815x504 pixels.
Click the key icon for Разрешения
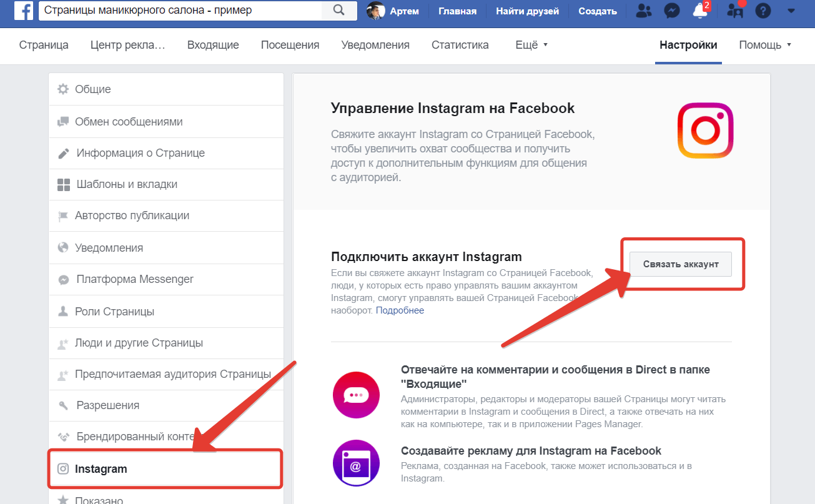pos(63,405)
